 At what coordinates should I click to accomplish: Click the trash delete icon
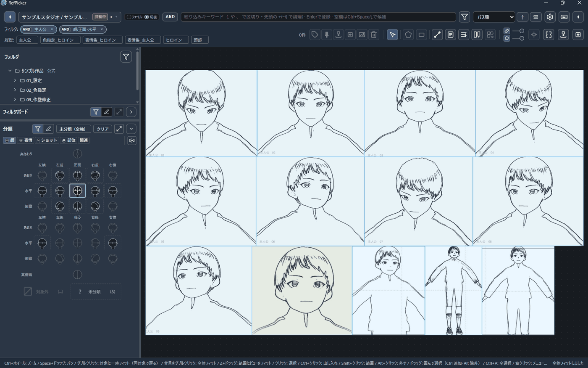(373, 34)
